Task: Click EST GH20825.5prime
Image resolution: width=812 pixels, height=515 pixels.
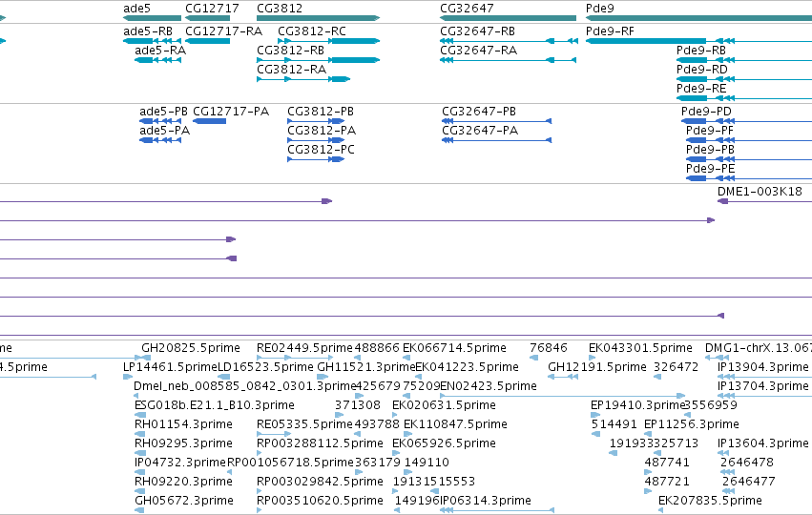Action: pyautogui.click(x=191, y=348)
